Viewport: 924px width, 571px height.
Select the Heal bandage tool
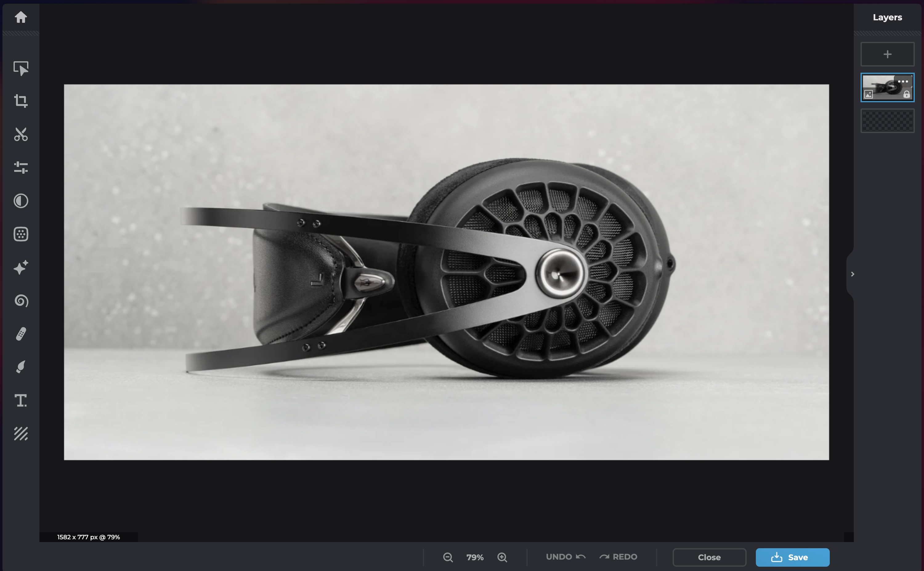21,334
